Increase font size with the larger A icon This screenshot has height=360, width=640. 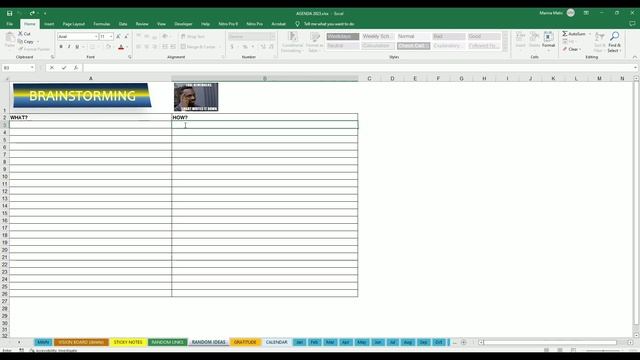[118, 36]
